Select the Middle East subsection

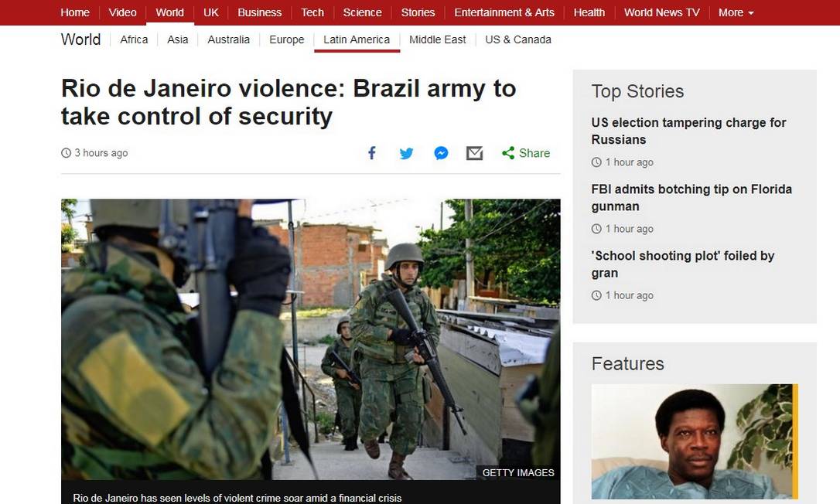(x=437, y=39)
